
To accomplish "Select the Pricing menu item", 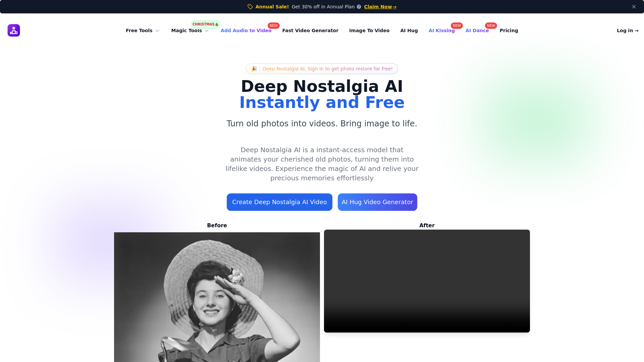I will click(508, 30).
